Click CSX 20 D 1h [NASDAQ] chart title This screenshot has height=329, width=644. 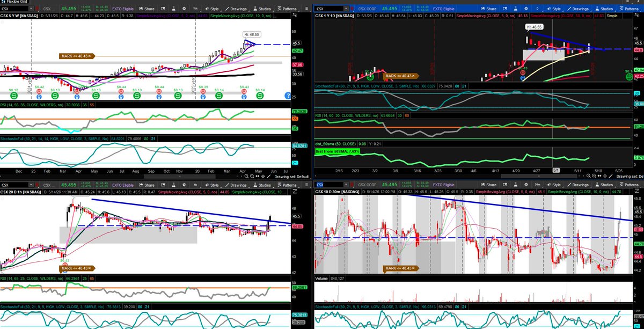pos(20,192)
